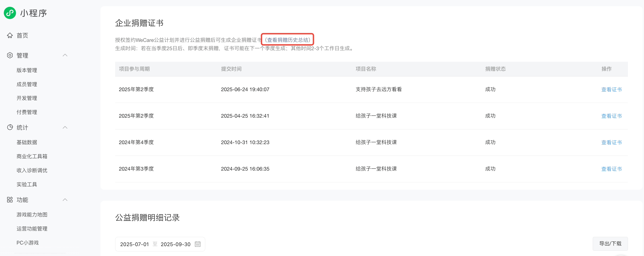Collapse the 功能 section chevron

(65, 200)
